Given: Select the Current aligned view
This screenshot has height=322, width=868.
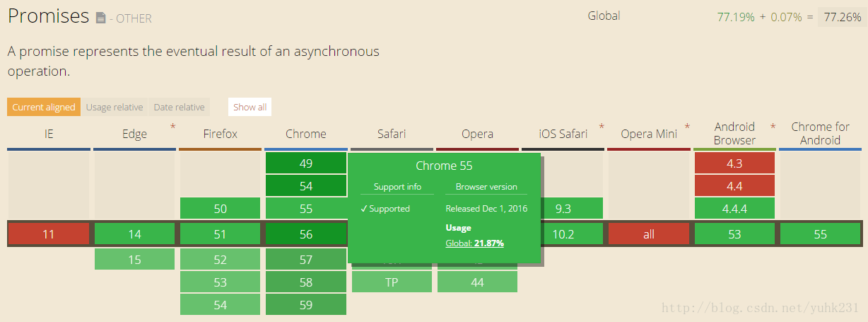Looking at the screenshot, I should pos(44,108).
